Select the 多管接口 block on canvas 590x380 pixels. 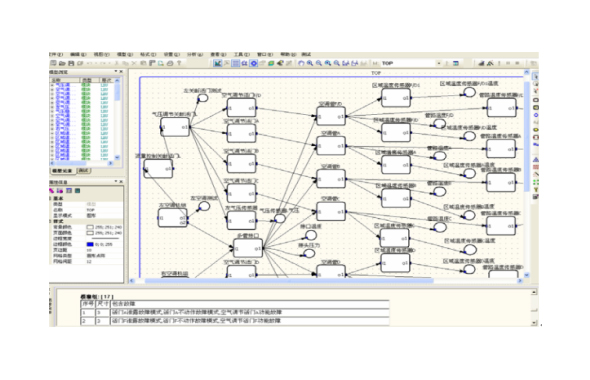[248, 248]
